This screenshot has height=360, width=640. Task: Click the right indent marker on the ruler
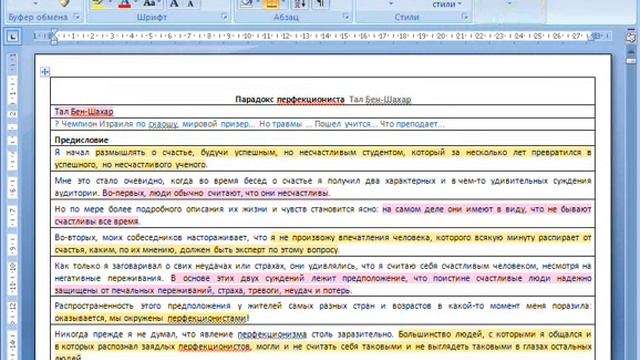592,37
